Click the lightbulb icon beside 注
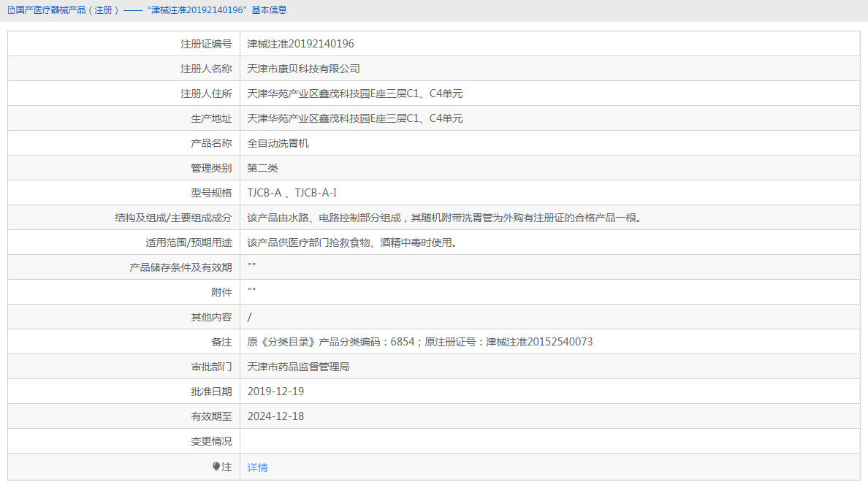Image resolution: width=868 pixels, height=485 pixels. tap(216, 467)
